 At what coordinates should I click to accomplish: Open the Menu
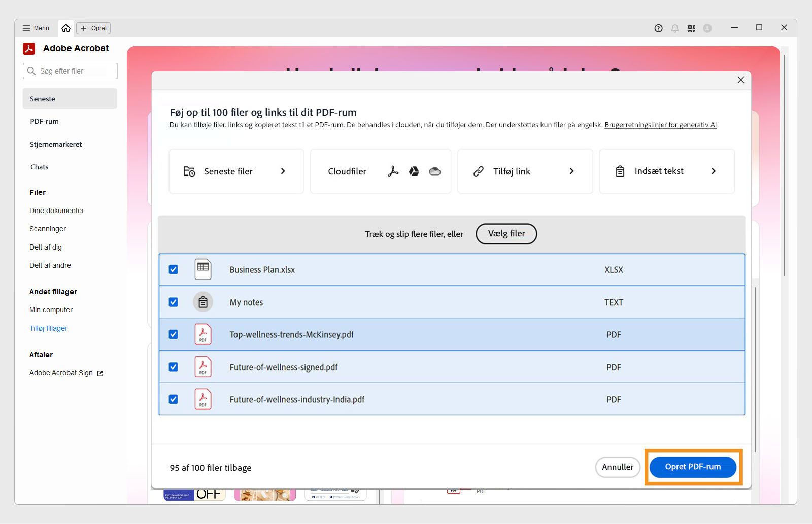[x=35, y=28]
